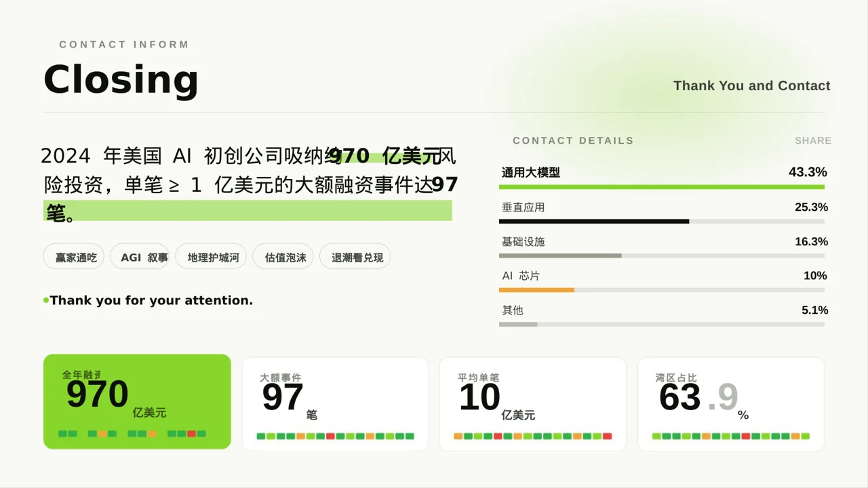This screenshot has height=488, width=868.
Task: Open the 平均单笔 10 亿美元 card
Action: (533, 404)
